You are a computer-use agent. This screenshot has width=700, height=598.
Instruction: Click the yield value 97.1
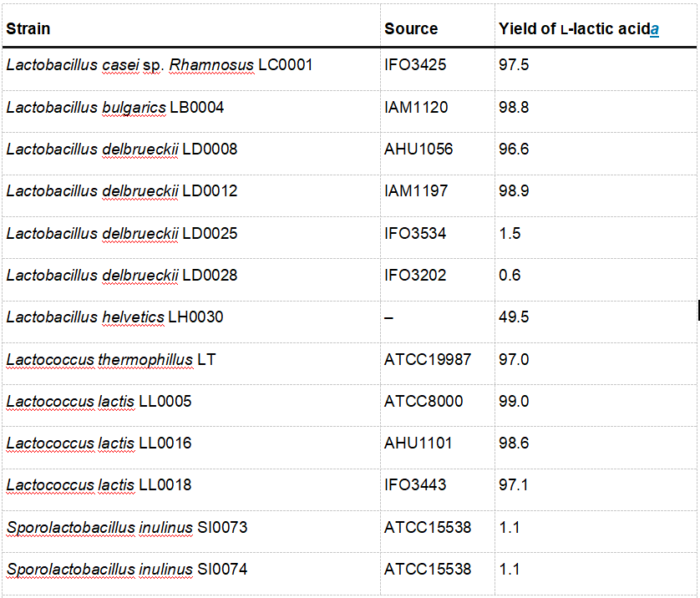tap(514, 485)
